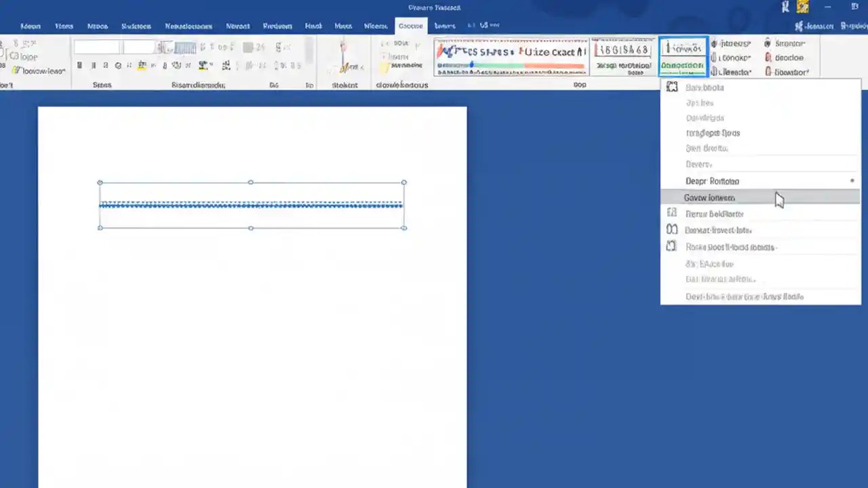868x488 pixels.
Task: Select the Bold formatting icon
Action: [80, 65]
